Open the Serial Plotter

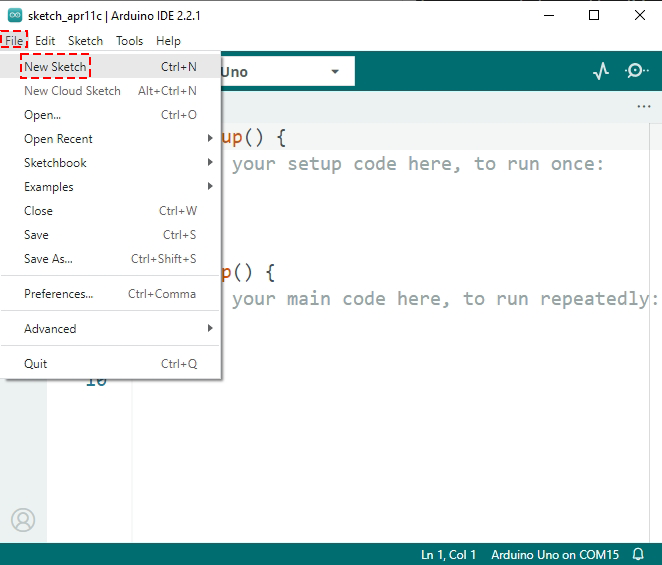[601, 71]
